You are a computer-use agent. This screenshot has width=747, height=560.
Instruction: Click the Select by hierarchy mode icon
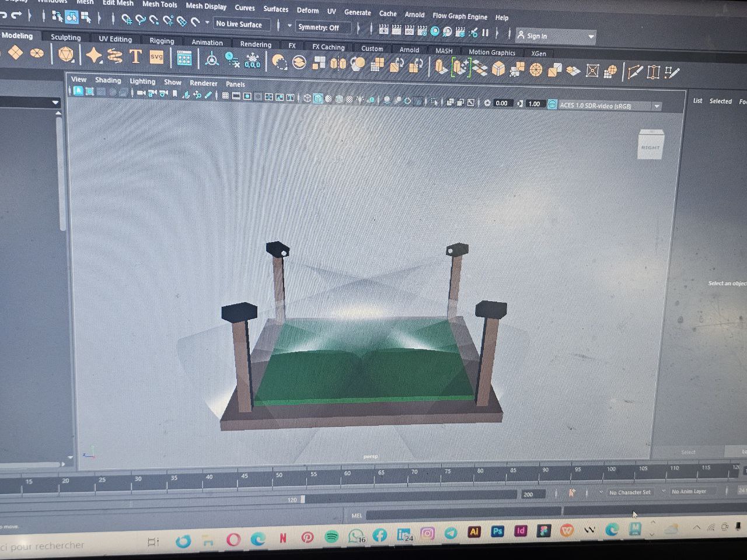pyautogui.click(x=57, y=17)
